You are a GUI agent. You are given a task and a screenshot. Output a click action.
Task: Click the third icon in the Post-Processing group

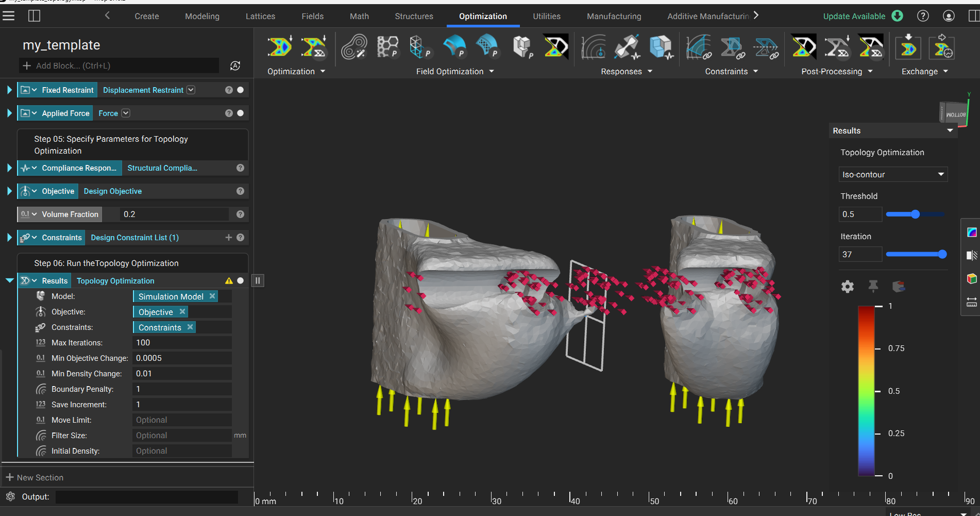pos(871,47)
